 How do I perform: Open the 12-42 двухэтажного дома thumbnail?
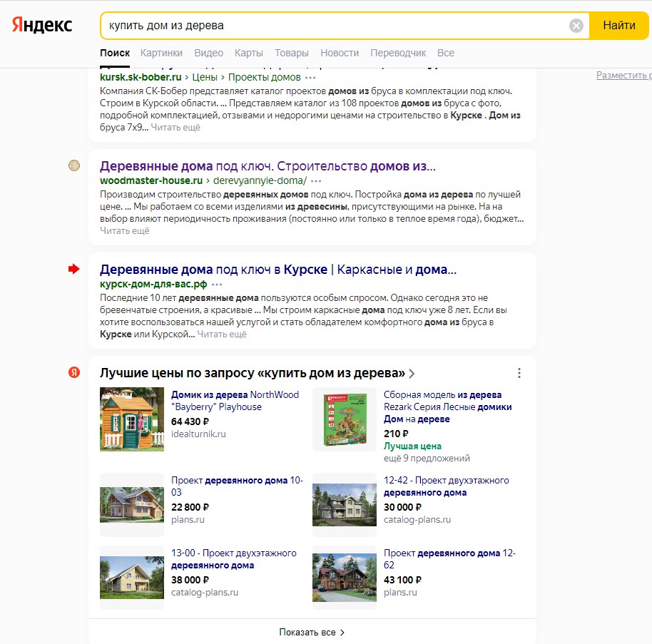(345, 505)
